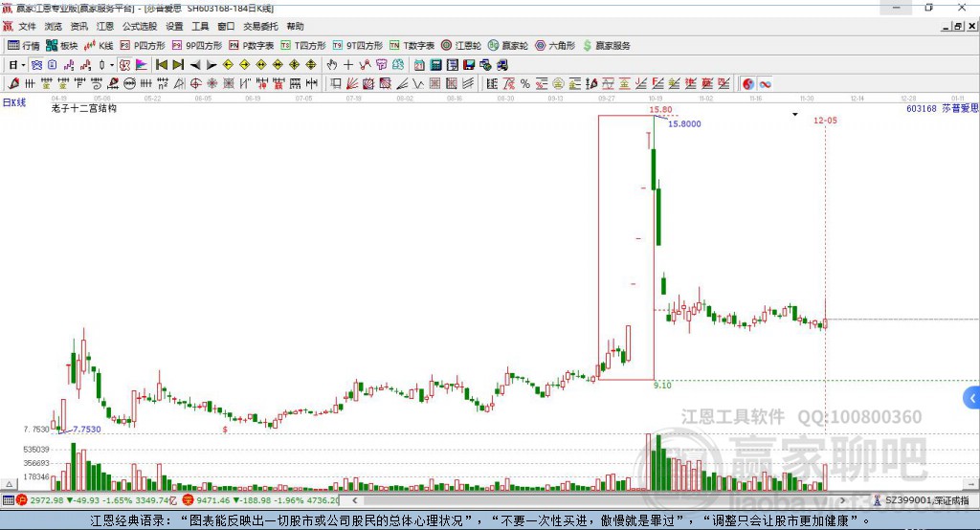
Task: Click the status bar grid icon
Action: coord(8,500)
